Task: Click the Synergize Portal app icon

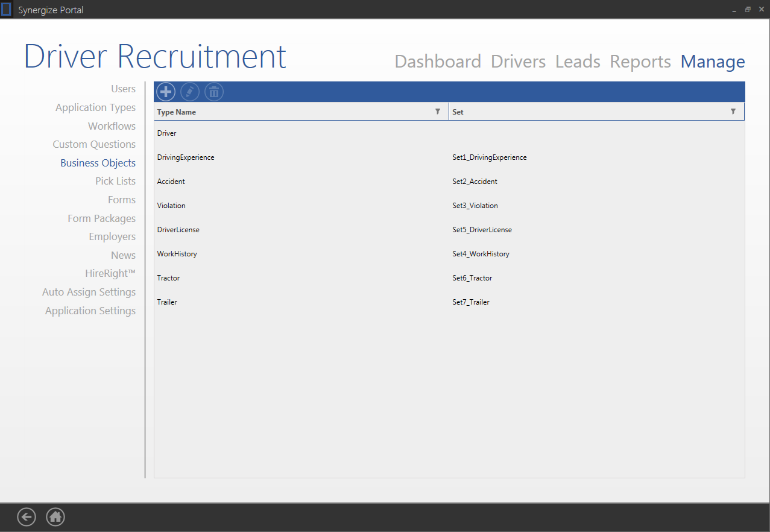Action: (7, 10)
